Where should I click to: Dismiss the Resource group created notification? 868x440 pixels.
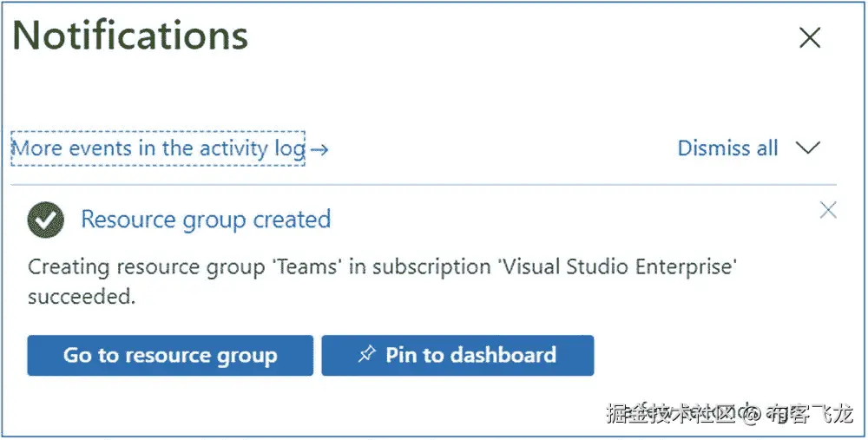(828, 209)
